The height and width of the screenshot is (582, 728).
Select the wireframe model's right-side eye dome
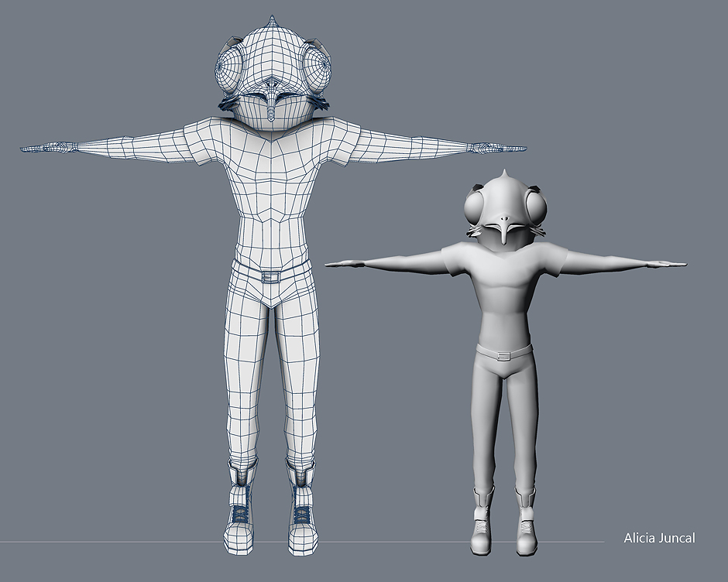(x=312, y=70)
